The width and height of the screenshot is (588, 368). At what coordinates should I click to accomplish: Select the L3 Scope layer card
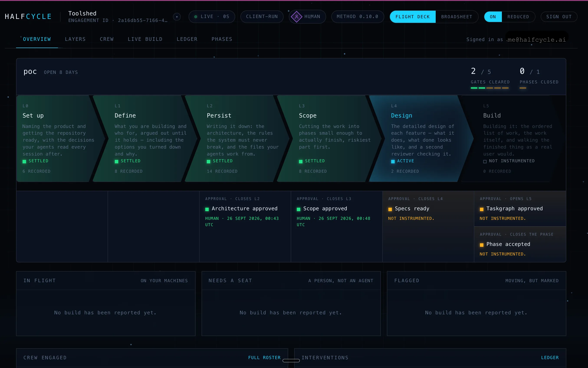(x=329, y=138)
